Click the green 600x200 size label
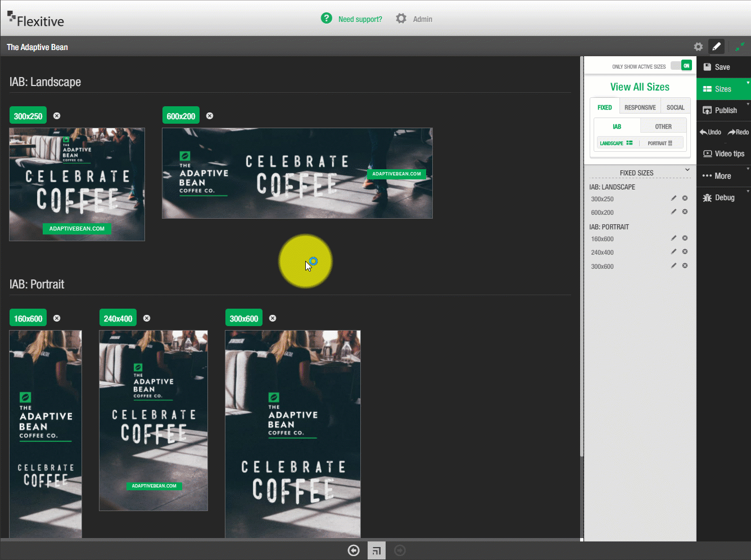Image resolution: width=751 pixels, height=560 pixels. pos(181,116)
